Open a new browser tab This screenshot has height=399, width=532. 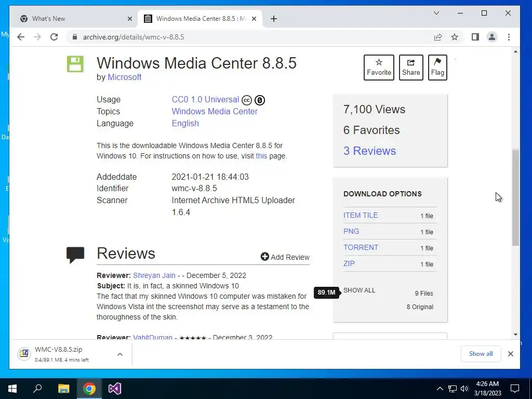(274, 19)
